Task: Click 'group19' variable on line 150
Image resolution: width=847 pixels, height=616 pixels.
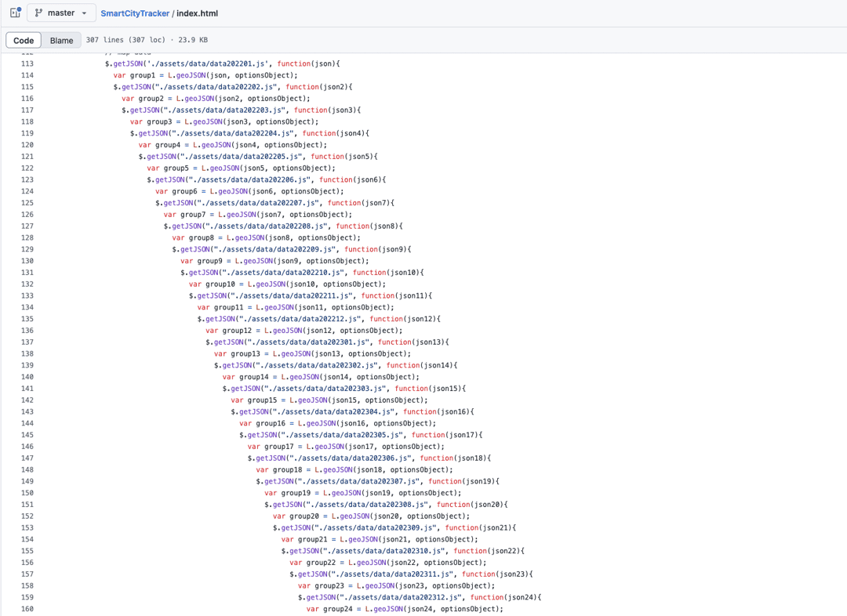Action: [296, 493]
